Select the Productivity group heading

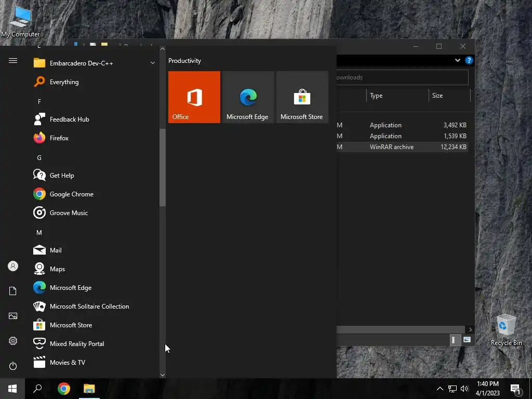click(x=184, y=61)
